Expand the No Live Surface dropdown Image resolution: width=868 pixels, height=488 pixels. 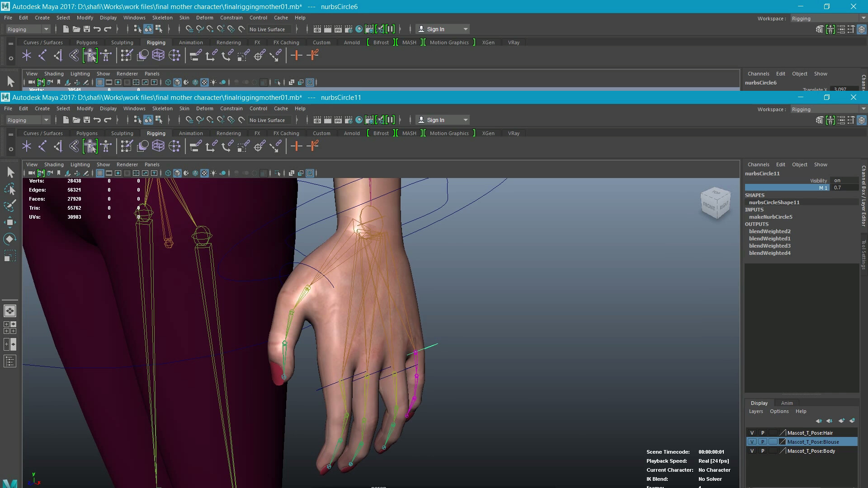tap(268, 120)
